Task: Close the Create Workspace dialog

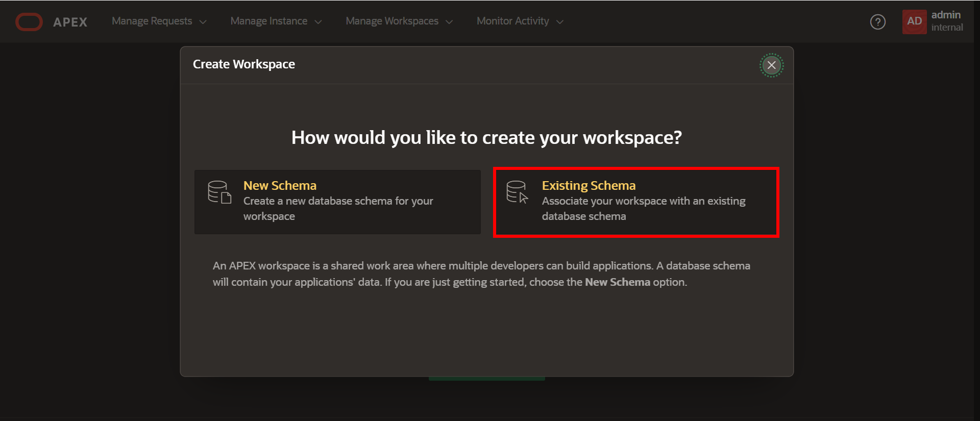Action: 771,65
